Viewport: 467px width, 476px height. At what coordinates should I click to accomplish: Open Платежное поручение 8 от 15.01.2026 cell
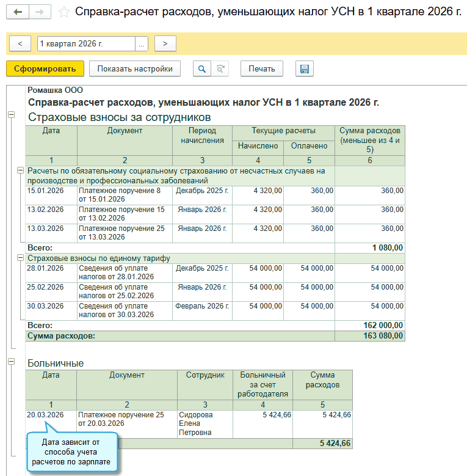pos(124,196)
